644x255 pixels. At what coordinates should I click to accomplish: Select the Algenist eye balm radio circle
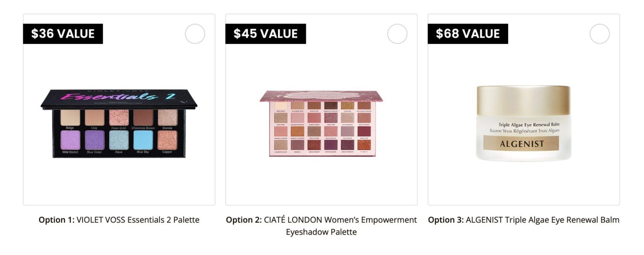[600, 34]
